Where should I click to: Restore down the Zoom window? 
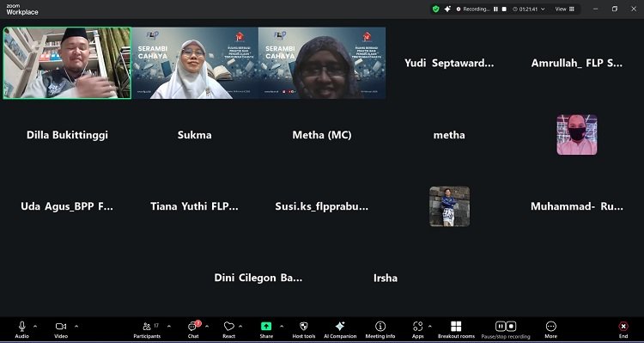coord(615,9)
